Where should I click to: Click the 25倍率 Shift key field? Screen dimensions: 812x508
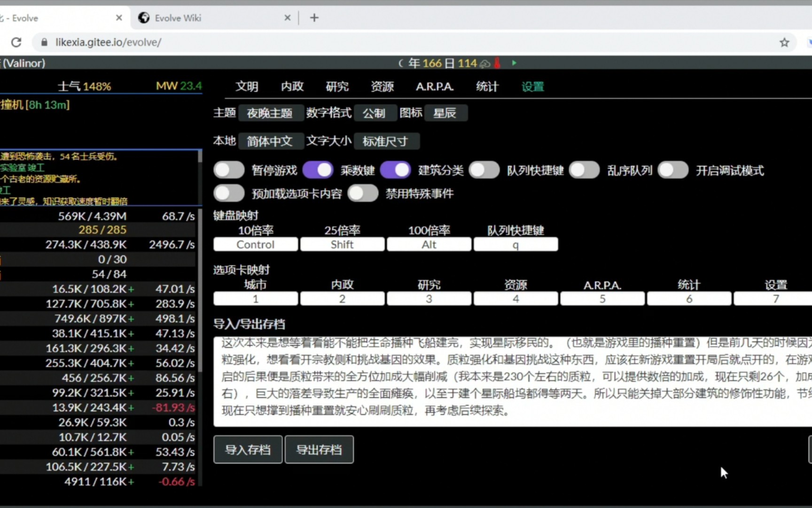[x=343, y=245]
